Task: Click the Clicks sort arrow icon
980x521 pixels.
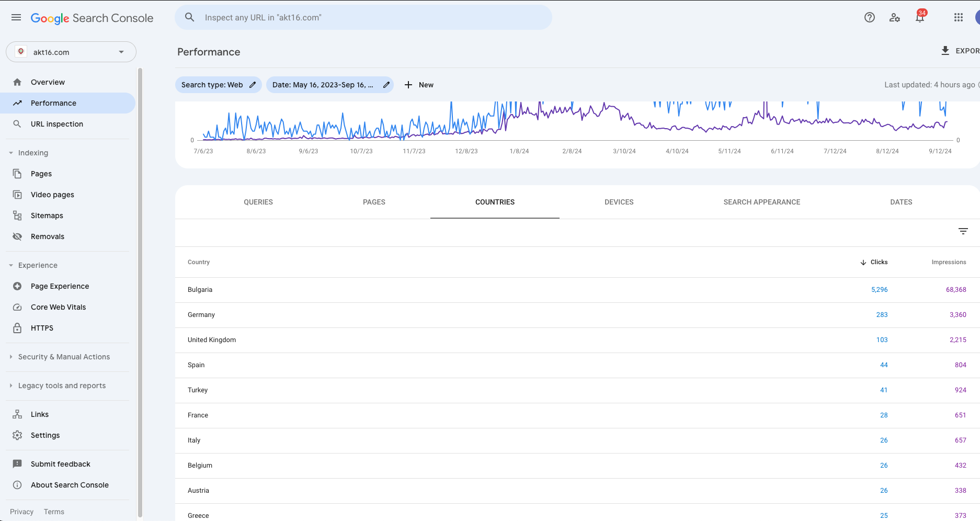Action: click(x=863, y=263)
